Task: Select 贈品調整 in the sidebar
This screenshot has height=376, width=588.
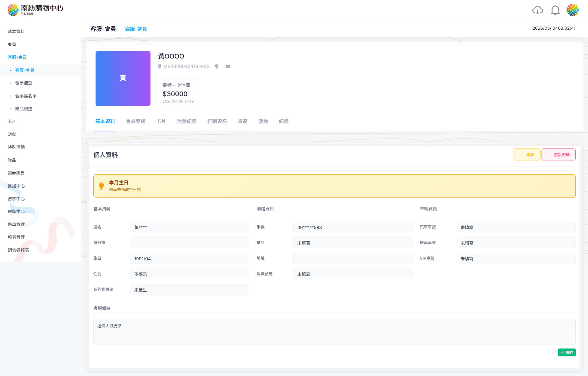Action: [24, 109]
